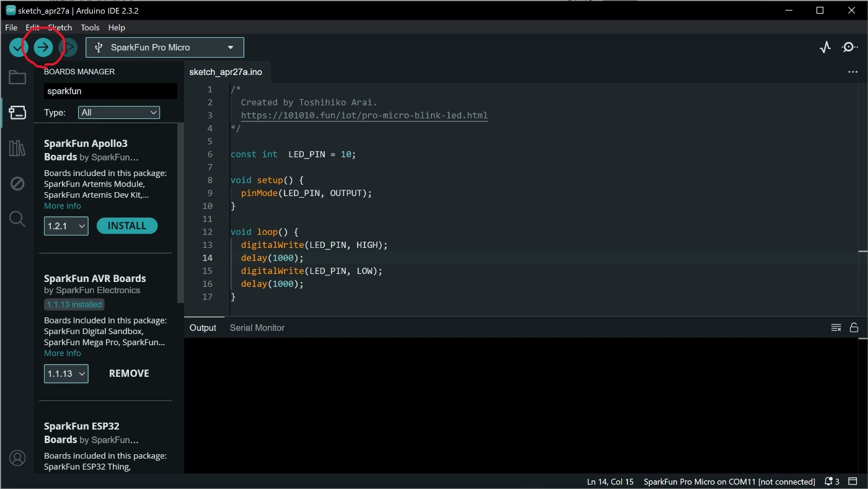This screenshot has height=489, width=868.
Task: Click the Created by Toshihiko Arai comment
Action: tap(309, 102)
